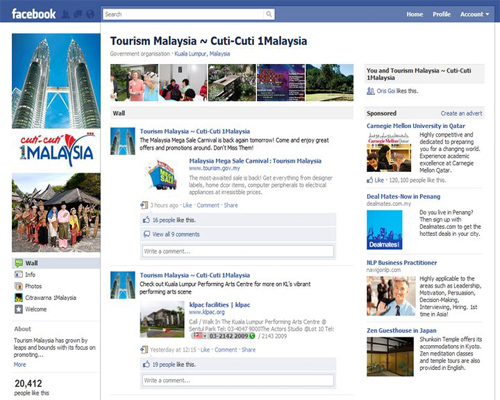
Task: Click klpac building post thumbnail
Action: (162, 319)
